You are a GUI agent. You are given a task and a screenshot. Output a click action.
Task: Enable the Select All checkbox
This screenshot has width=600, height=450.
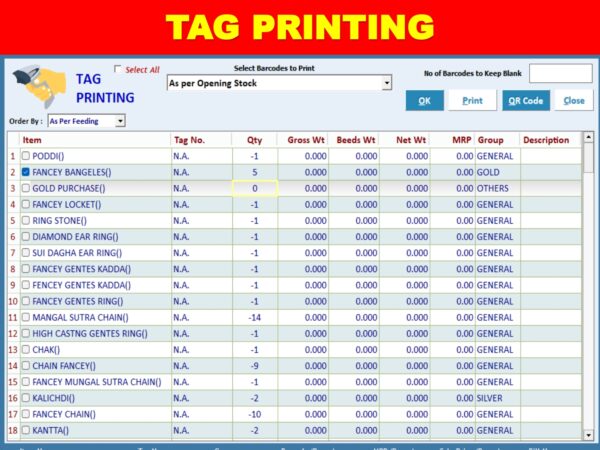(x=119, y=70)
